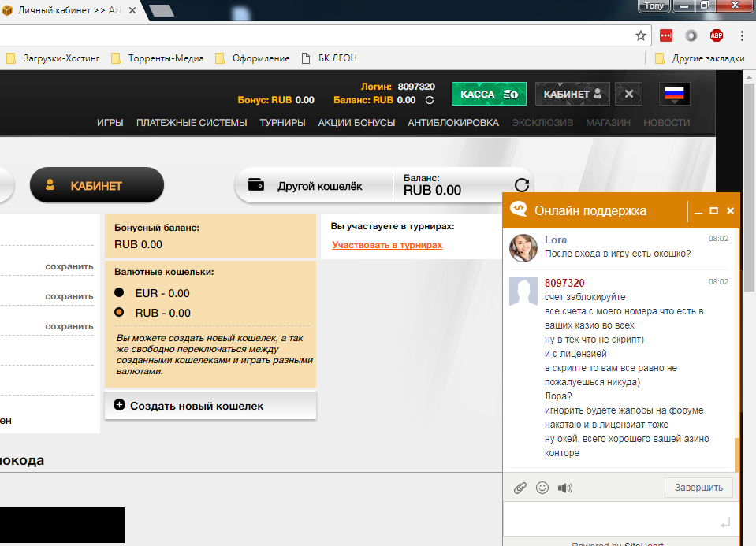
Task: Attach a file using the paperclip icon
Action: click(520, 488)
